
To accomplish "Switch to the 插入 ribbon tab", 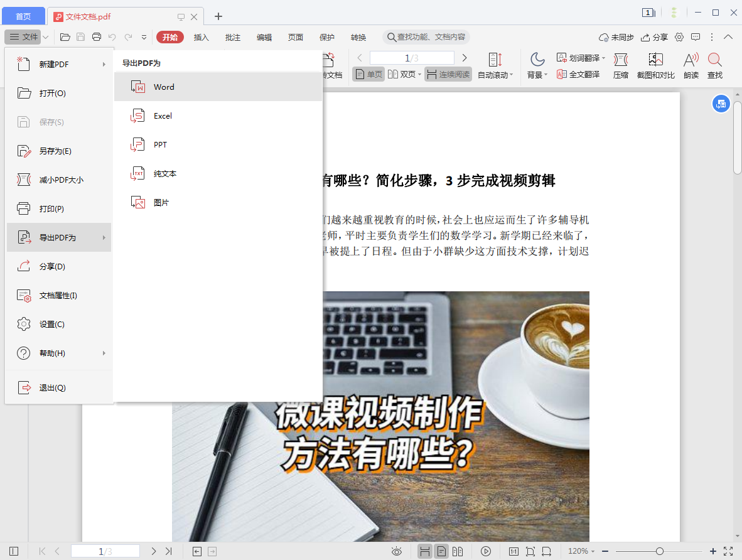I will pyautogui.click(x=201, y=37).
